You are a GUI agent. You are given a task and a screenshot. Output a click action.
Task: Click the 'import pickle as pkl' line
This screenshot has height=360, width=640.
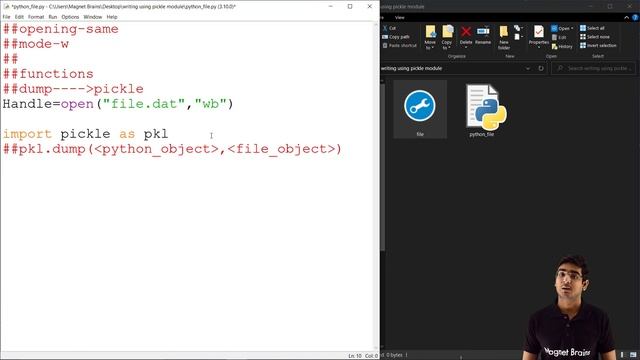85,134
